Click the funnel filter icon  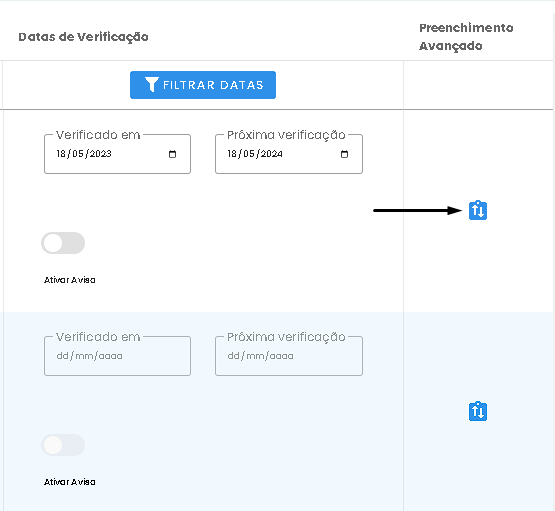[x=152, y=85]
